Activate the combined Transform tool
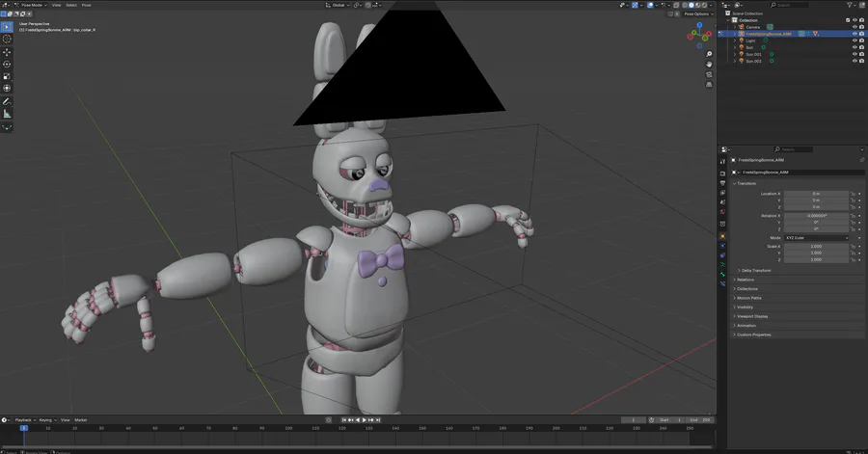The image size is (868, 454). point(7,89)
